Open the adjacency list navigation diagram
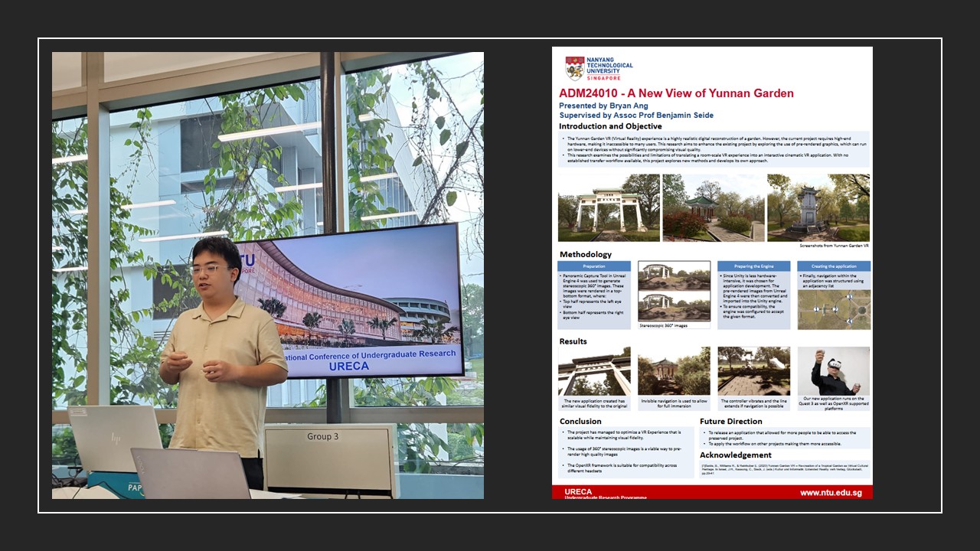The width and height of the screenshot is (980, 551). pos(834,308)
